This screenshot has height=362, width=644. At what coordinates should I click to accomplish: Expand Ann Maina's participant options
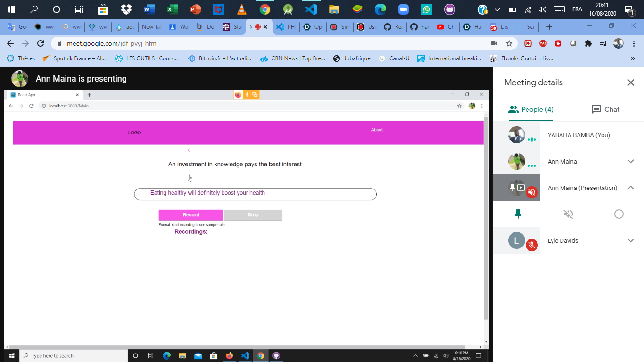coord(631,161)
